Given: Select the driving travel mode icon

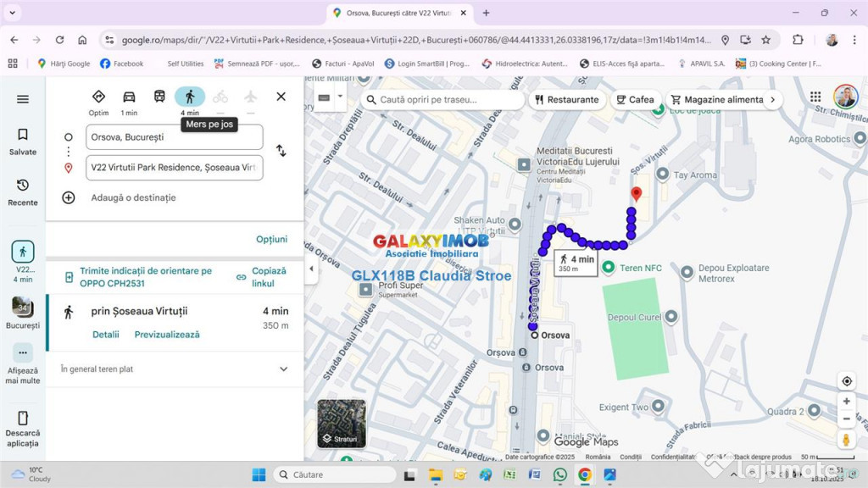Looking at the screenshot, I should tap(129, 97).
